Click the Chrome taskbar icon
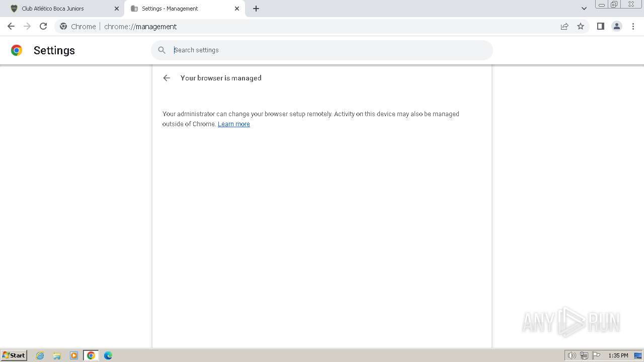This screenshot has height=362, width=644. 91,355
